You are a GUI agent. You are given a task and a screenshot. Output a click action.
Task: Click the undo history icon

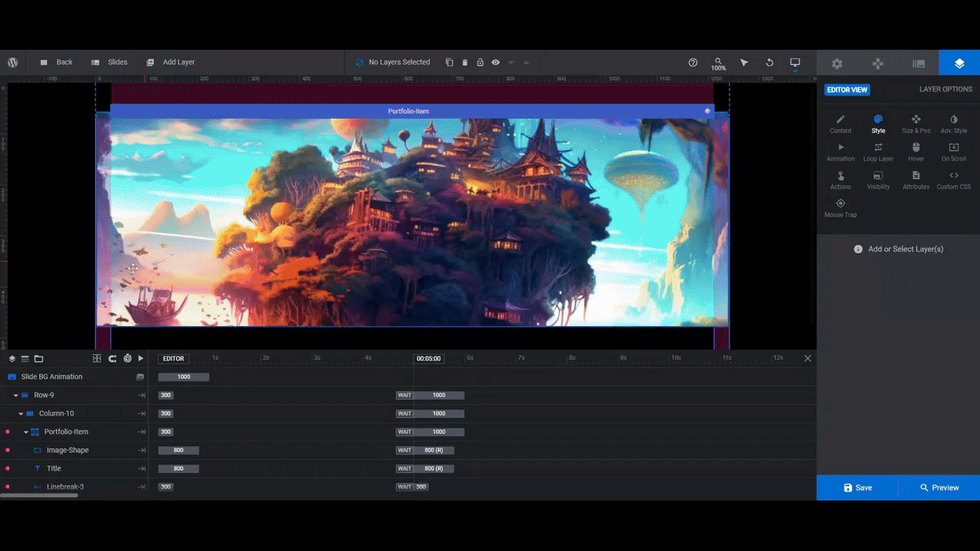click(769, 63)
